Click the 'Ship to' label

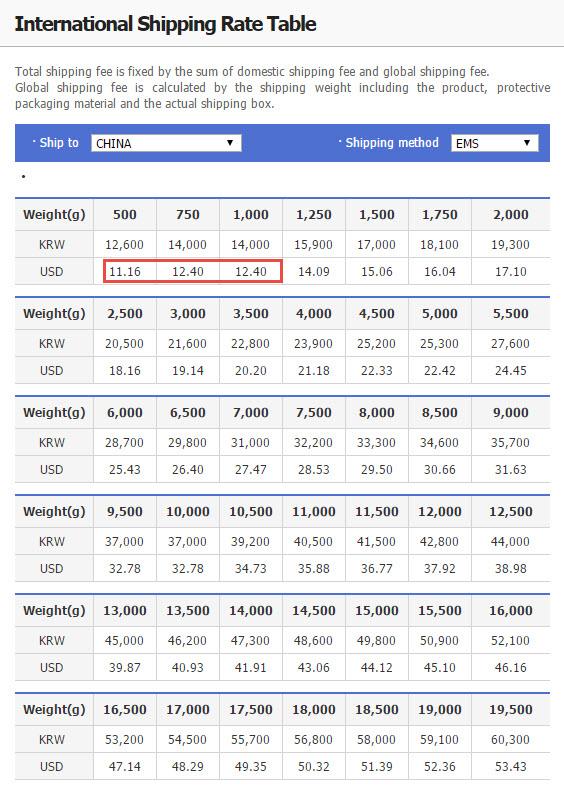point(59,143)
